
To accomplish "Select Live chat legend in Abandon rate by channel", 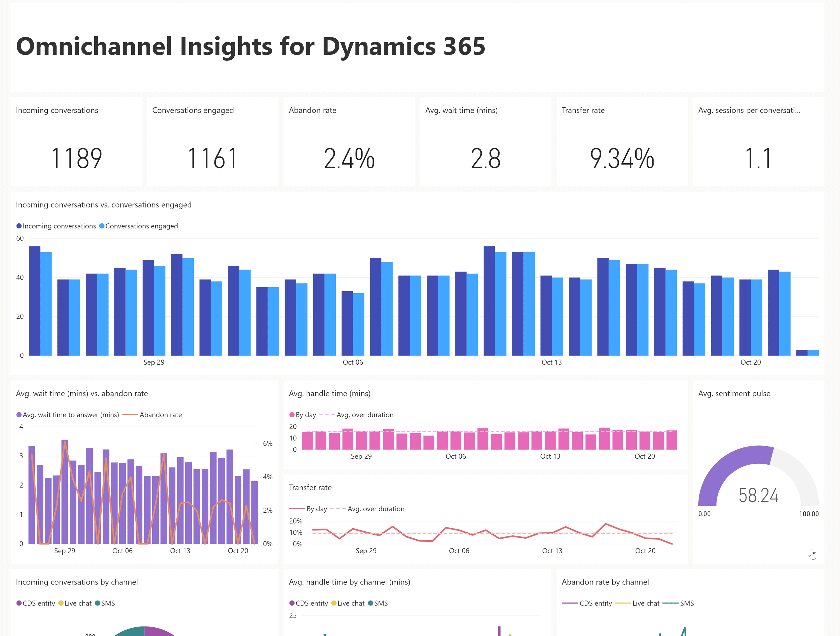I will pos(637,603).
